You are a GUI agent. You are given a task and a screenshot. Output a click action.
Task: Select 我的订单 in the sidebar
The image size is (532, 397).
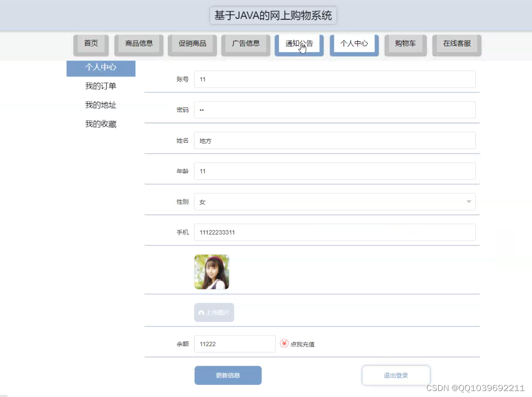click(x=101, y=86)
